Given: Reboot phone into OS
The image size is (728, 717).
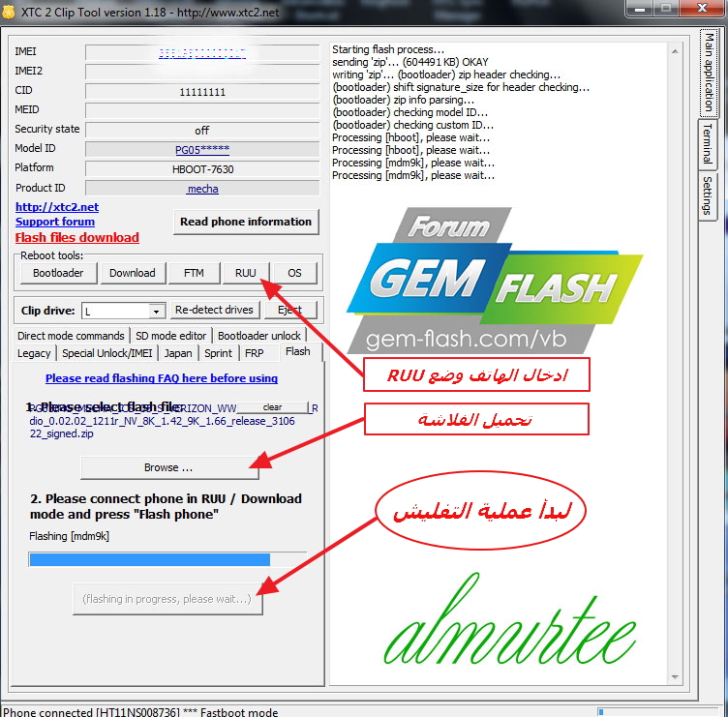Looking at the screenshot, I should point(295,273).
